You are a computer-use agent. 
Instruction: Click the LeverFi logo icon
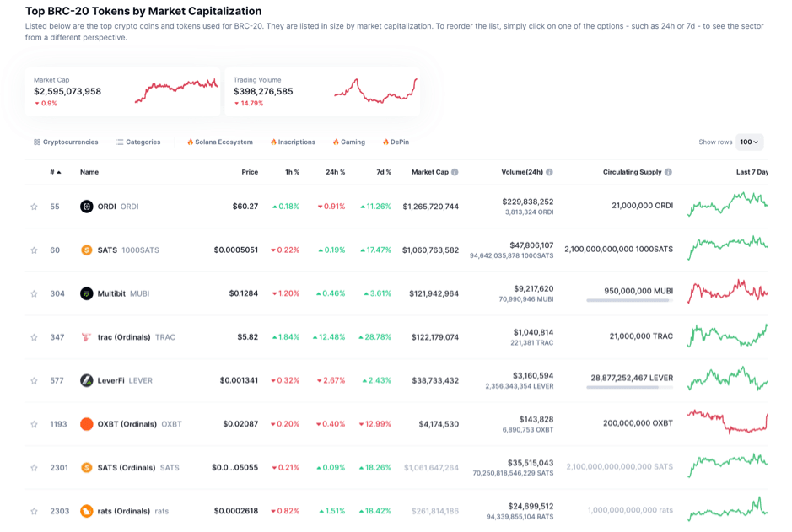tap(86, 380)
